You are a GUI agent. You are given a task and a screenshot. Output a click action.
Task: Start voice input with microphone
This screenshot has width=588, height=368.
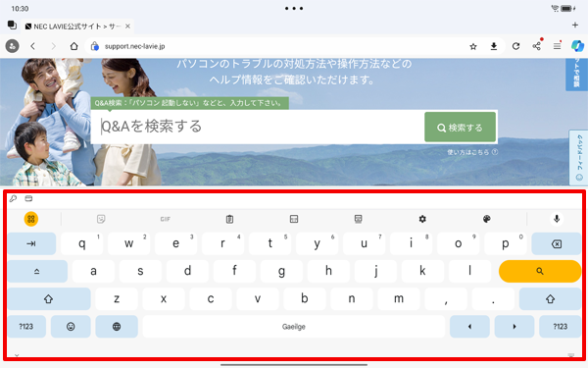tap(557, 219)
